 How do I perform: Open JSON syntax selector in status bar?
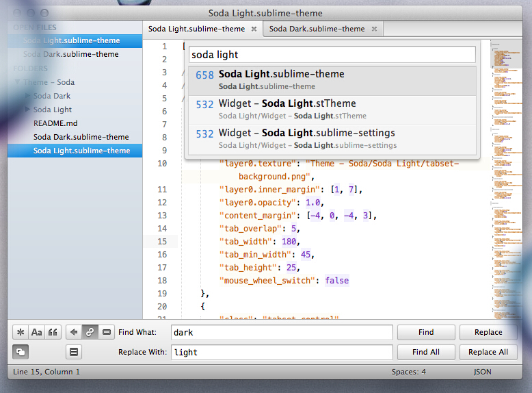coord(483,372)
